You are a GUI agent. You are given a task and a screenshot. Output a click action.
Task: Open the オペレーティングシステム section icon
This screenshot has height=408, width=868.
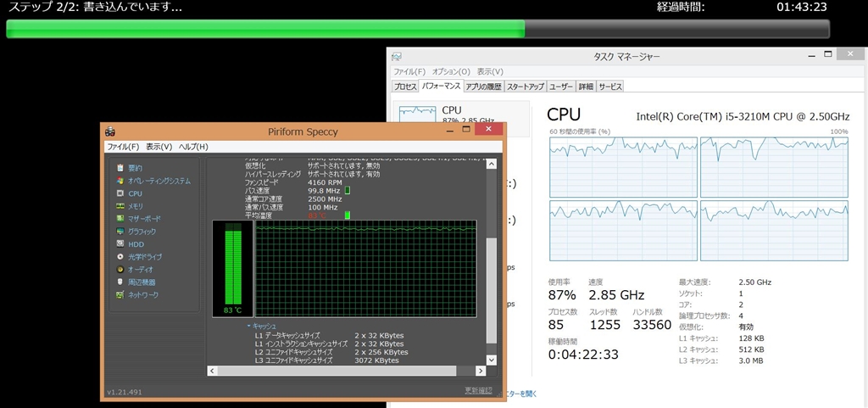click(120, 181)
